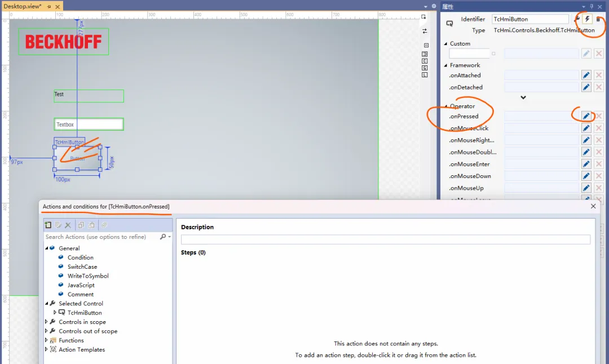609x364 pixels.
Task: Select the WriteToSymbol action
Action: tap(88, 276)
